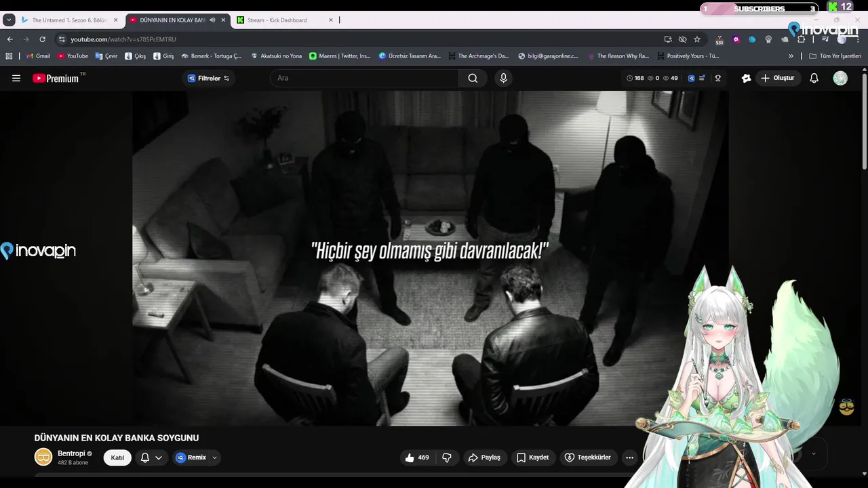This screenshot has width=868, height=488.
Task: Click the sunglasses emoji icon at right edge
Action: coord(846,407)
